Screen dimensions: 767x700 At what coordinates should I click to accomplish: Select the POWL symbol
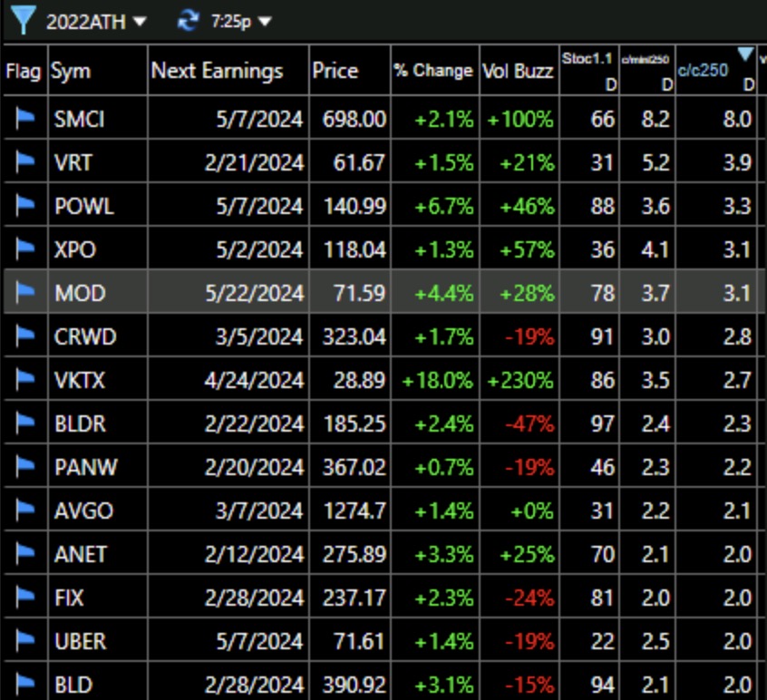pyautogui.click(x=84, y=207)
